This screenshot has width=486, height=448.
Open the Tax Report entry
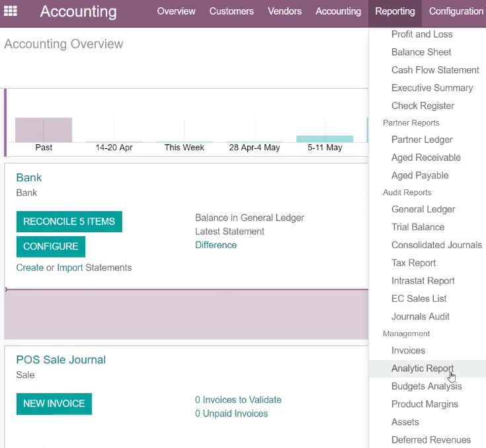(x=413, y=263)
